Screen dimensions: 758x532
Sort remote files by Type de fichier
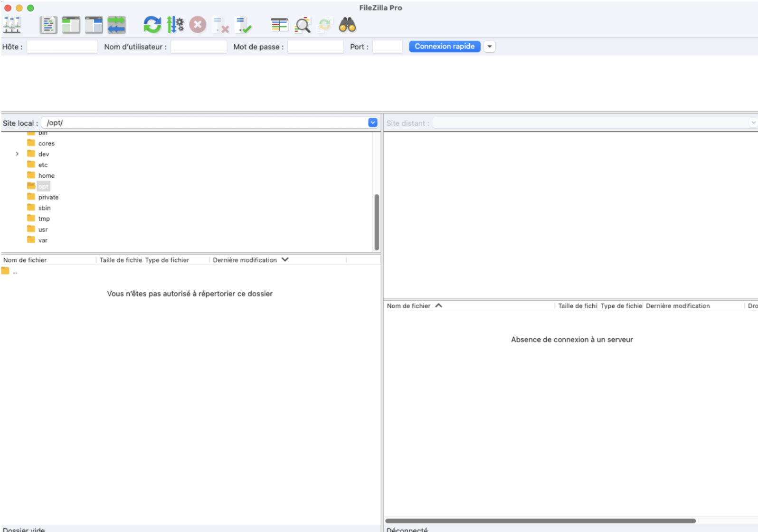tap(621, 306)
